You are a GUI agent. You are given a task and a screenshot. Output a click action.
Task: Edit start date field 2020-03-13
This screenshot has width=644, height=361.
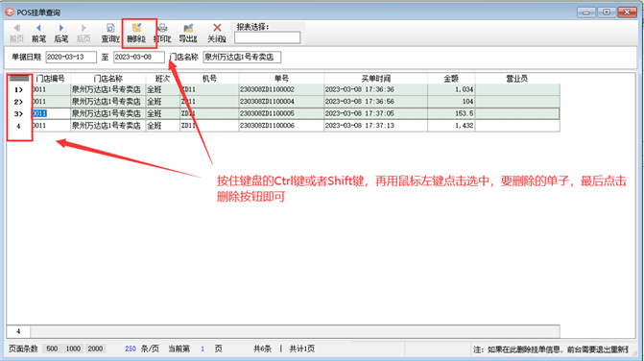[71, 57]
